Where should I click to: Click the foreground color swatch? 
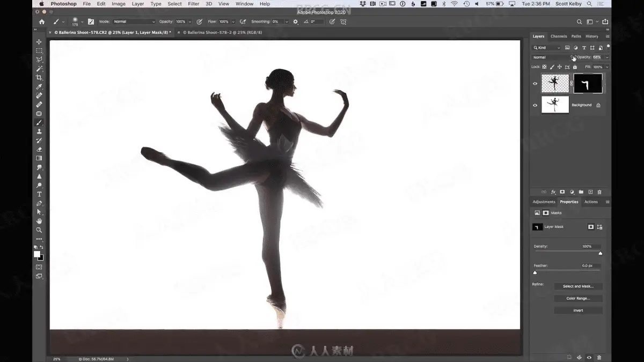click(37, 254)
